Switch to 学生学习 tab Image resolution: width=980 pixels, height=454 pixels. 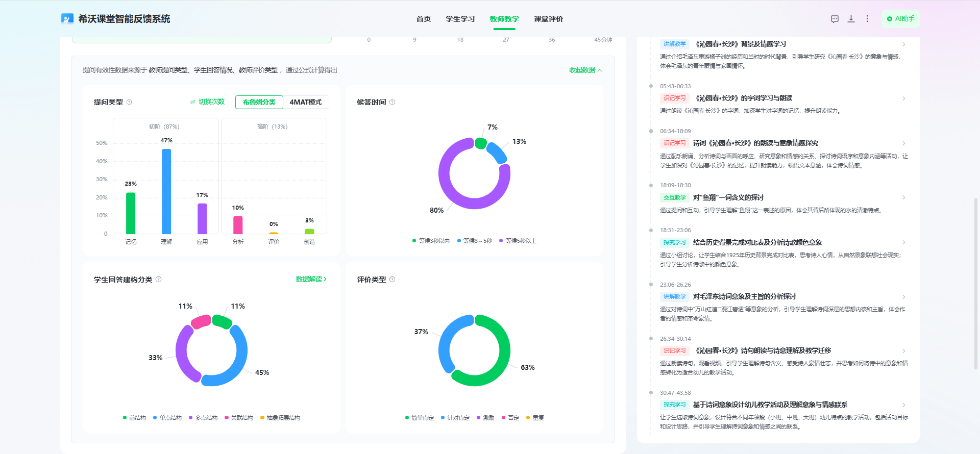[460, 19]
